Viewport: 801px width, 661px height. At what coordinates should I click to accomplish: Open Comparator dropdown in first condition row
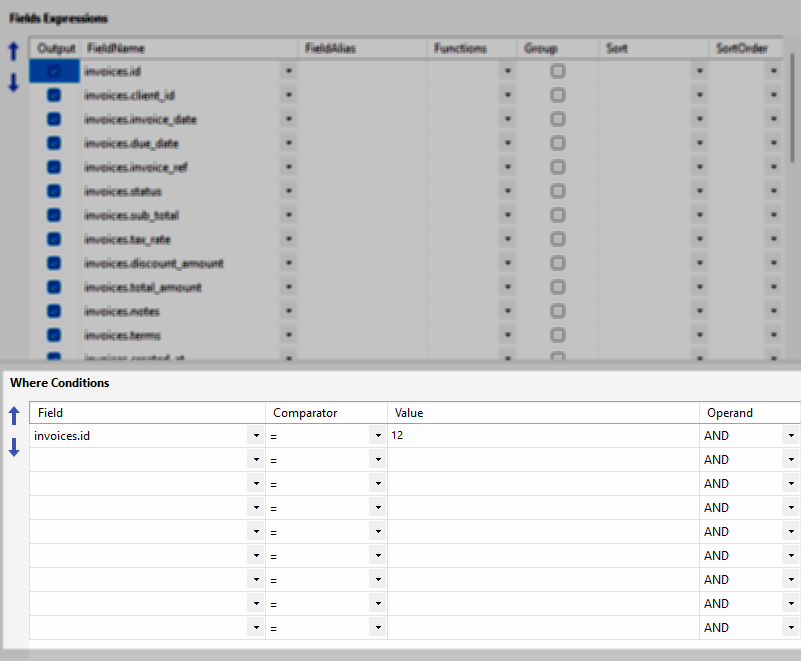(378, 436)
